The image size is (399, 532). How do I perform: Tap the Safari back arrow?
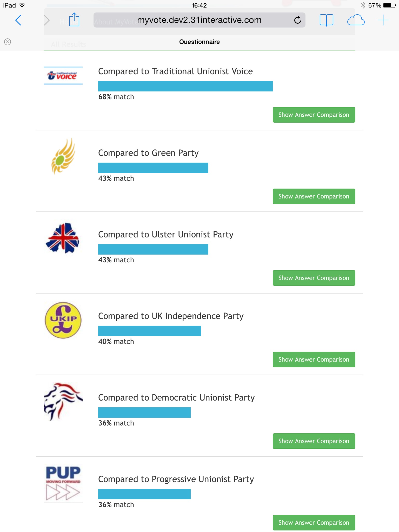pyautogui.click(x=18, y=20)
